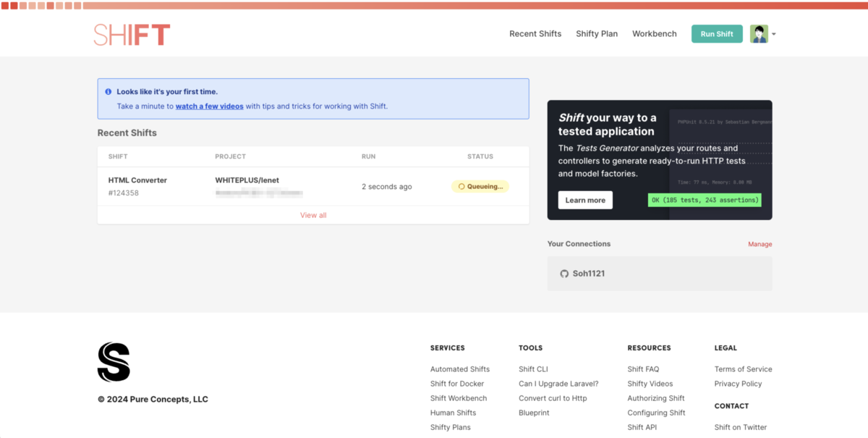The image size is (868, 438).
Task: Open the Workbench navigation item
Action: tap(655, 34)
